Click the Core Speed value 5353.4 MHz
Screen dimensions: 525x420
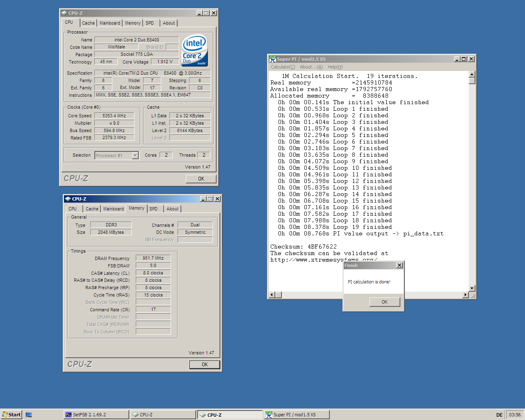pos(114,116)
